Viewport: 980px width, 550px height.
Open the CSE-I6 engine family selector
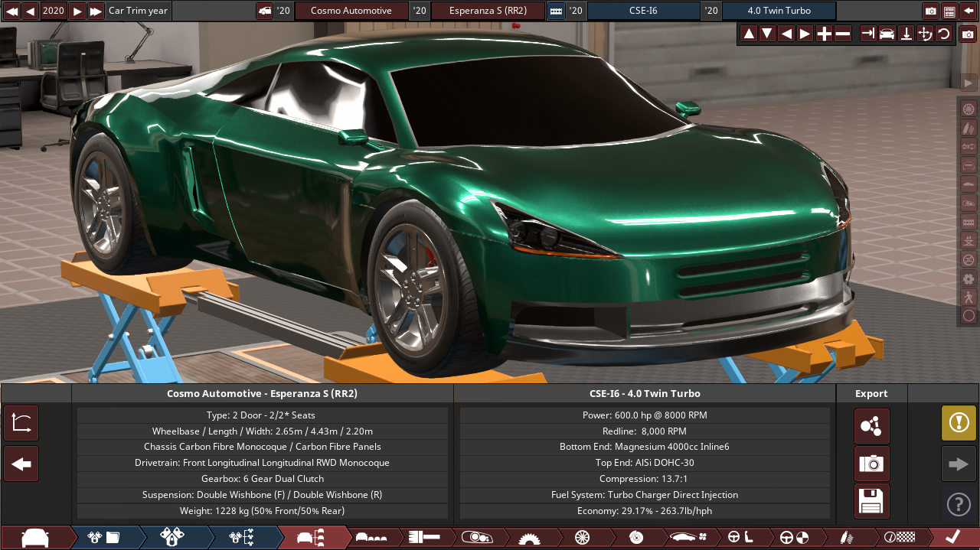[x=643, y=11]
